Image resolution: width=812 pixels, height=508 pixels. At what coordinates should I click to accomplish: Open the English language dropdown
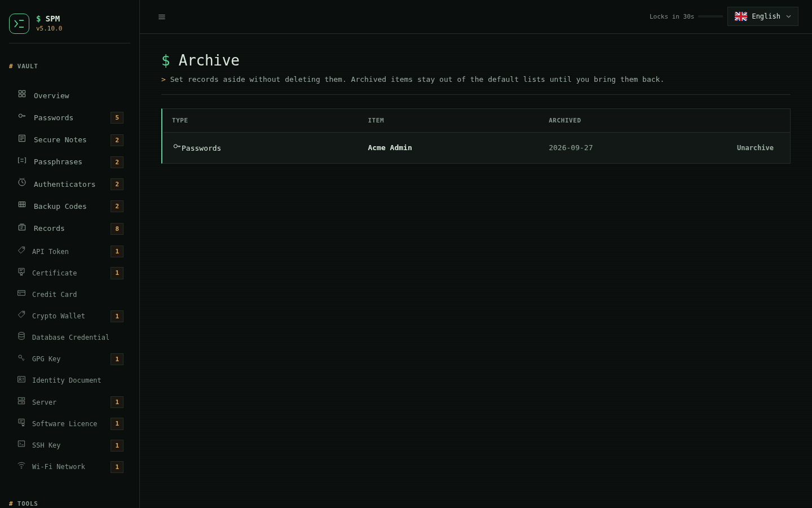tap(763, 16)
